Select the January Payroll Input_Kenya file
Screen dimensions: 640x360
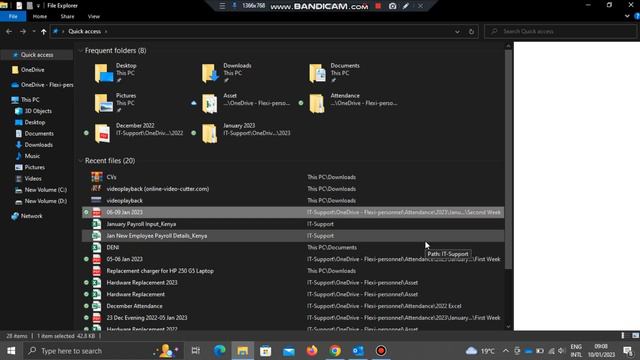coord(293,224)
